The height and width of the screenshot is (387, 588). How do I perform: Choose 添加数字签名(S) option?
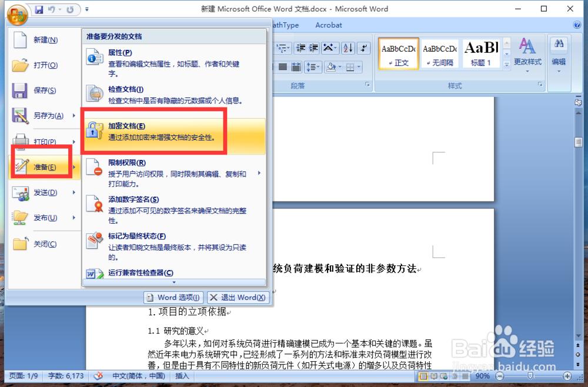[x=175, y=210]
